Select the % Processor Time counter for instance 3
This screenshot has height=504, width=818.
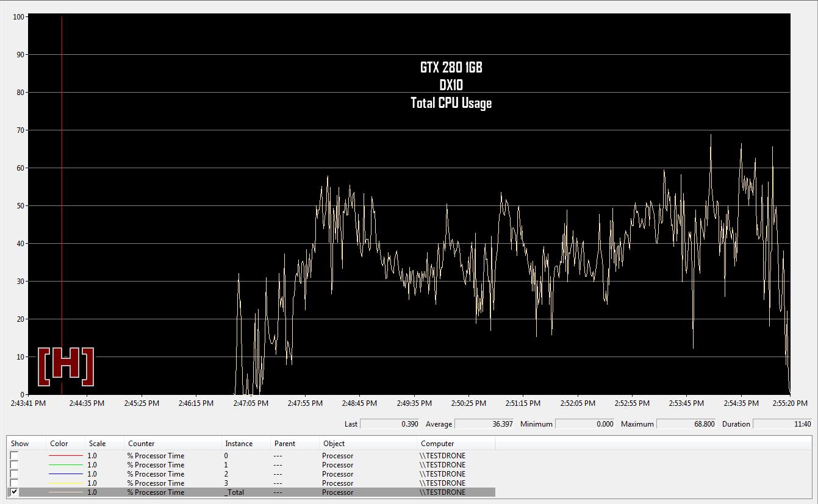click(156, 483)
